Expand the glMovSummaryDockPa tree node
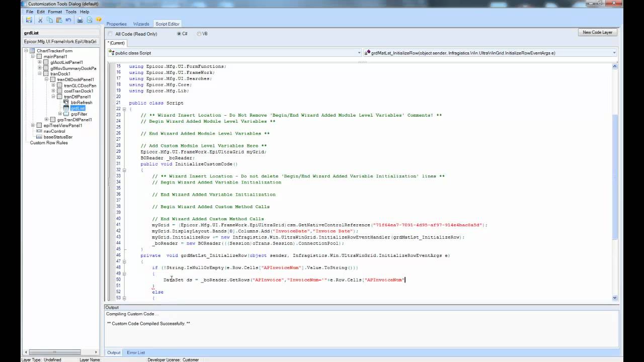 point(40,68)
